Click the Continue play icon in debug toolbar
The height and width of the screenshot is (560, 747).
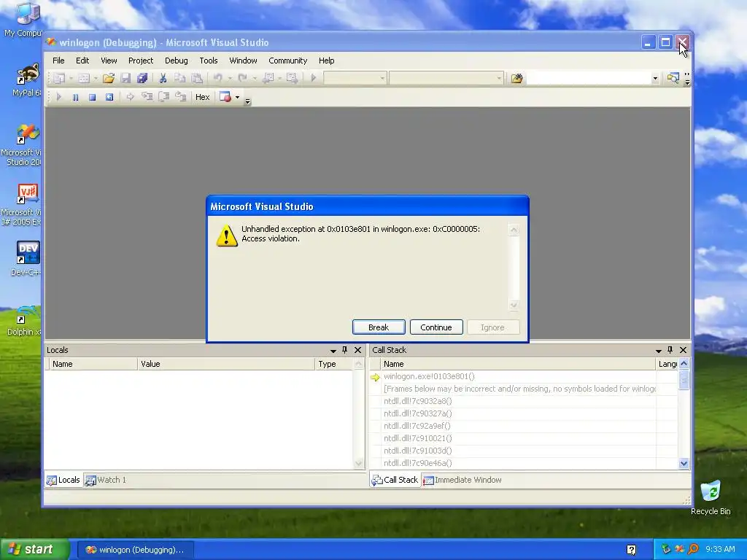tap(58, 97)
